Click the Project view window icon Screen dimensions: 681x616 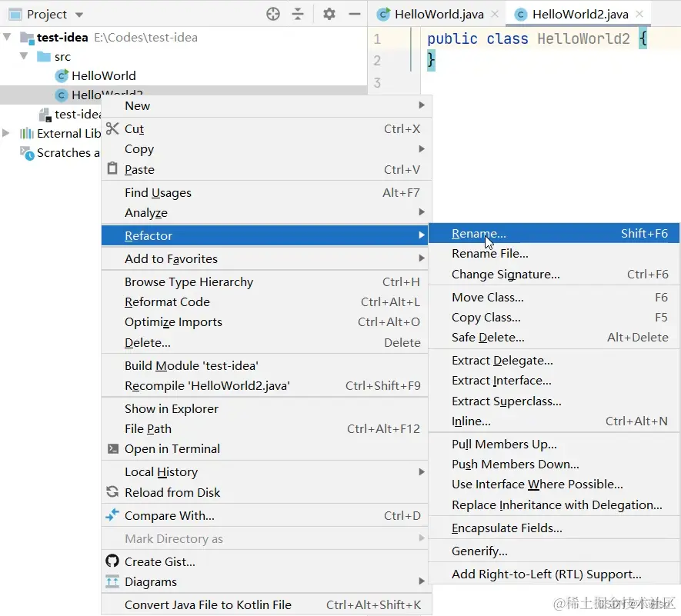click(x=15, y=15)
